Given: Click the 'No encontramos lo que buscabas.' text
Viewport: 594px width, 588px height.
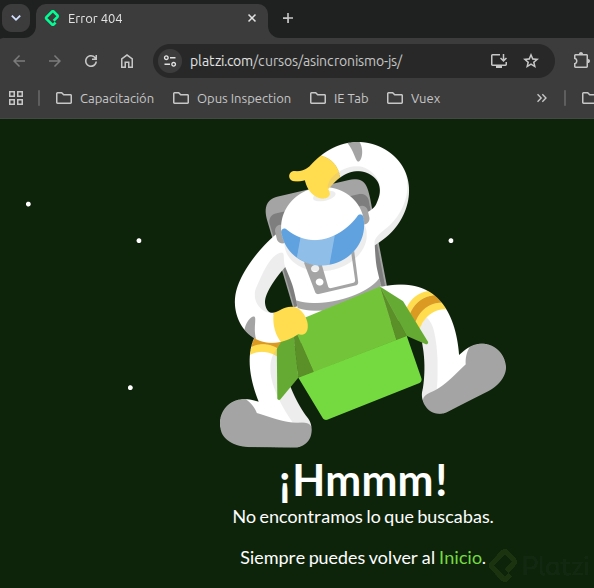Looking at the screenshot, I should click(363, 517).
